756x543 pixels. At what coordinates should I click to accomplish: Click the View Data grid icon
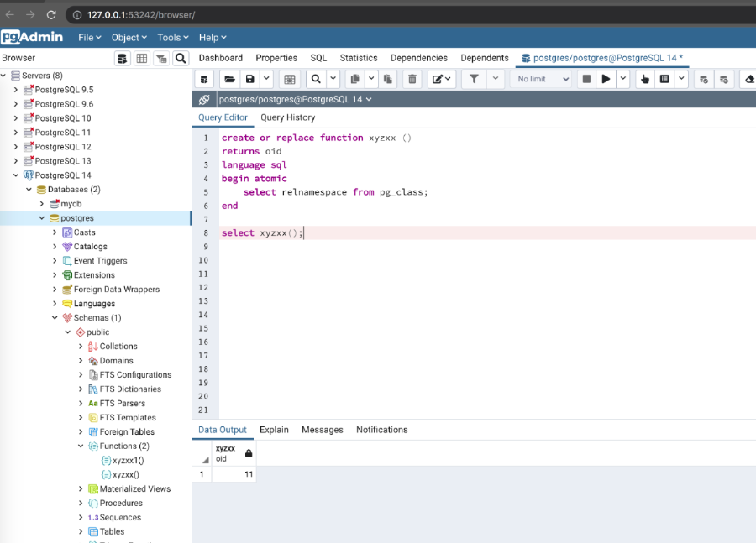pos(139,58)
